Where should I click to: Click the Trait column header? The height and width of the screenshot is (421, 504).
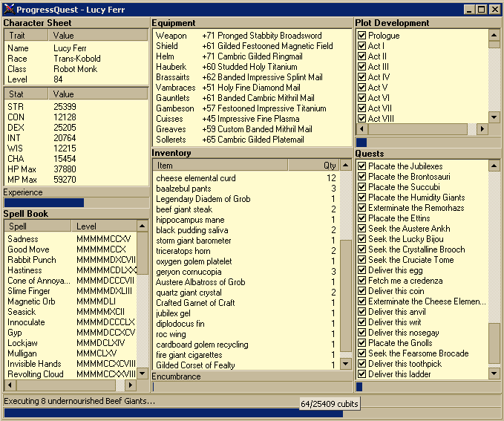pos(27,36)
